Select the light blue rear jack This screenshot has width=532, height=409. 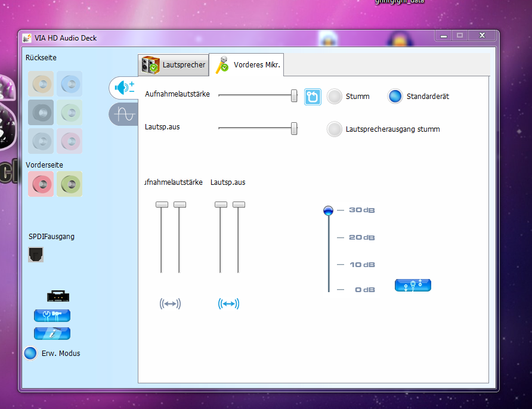click(x=70, y=83)
